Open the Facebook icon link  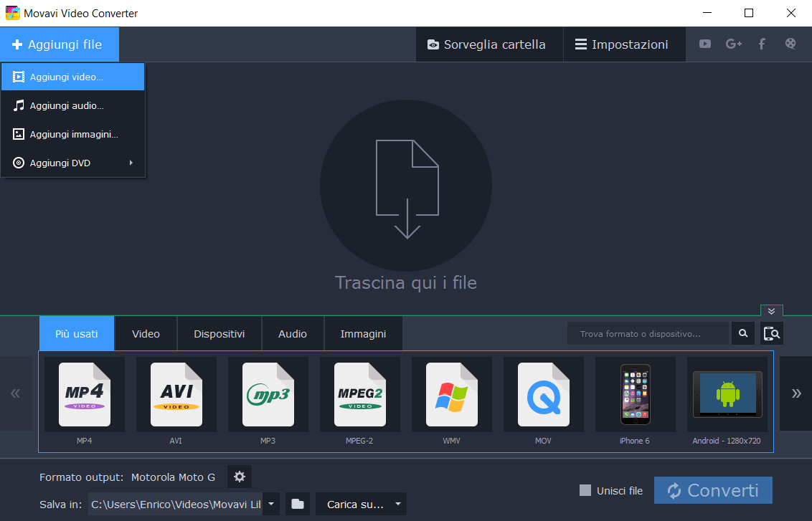pos(762,44)
